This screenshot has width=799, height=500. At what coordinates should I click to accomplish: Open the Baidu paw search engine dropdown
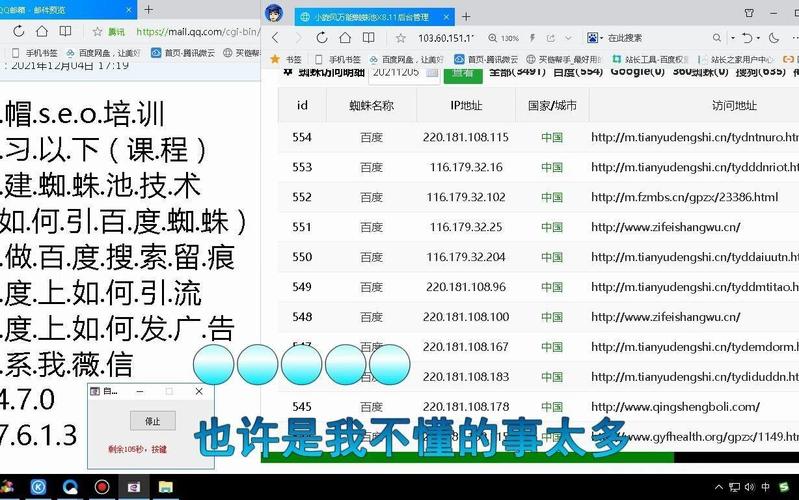pos(595,38)
